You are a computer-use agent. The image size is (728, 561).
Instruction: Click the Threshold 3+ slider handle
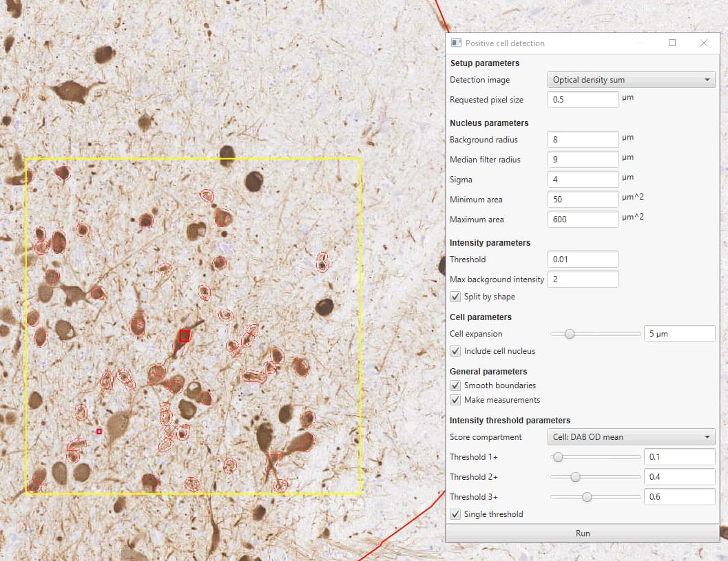coord(587,497)
